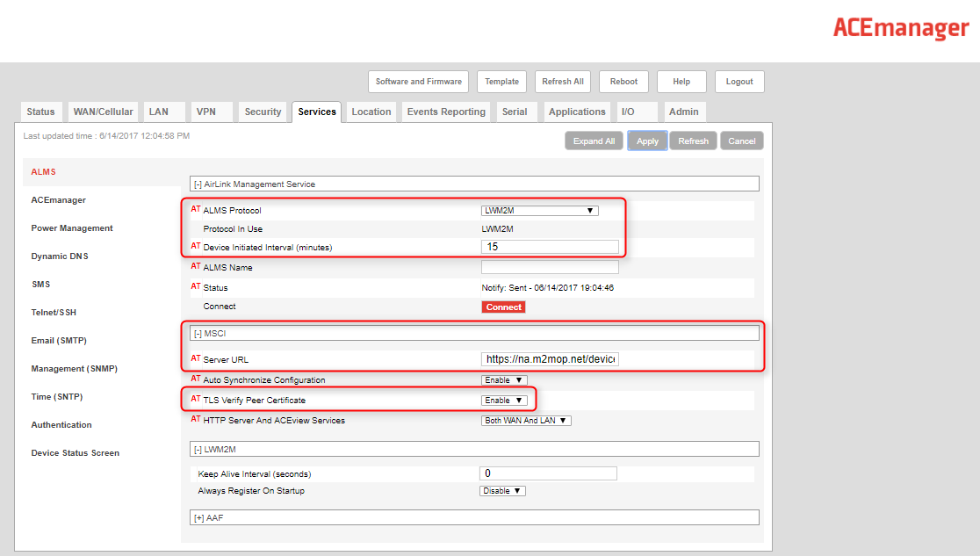Open HTTP Server And ACEview Services dropdown
Screen dimensions: 980x556
pyautogui.click(x=526, y=421)
